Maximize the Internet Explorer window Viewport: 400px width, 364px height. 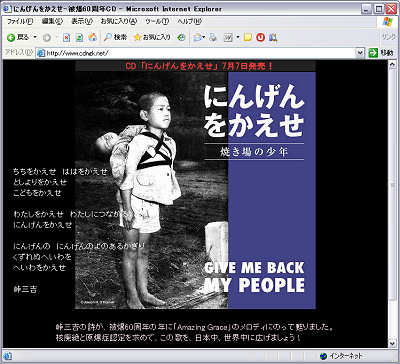tap(379, 9)
